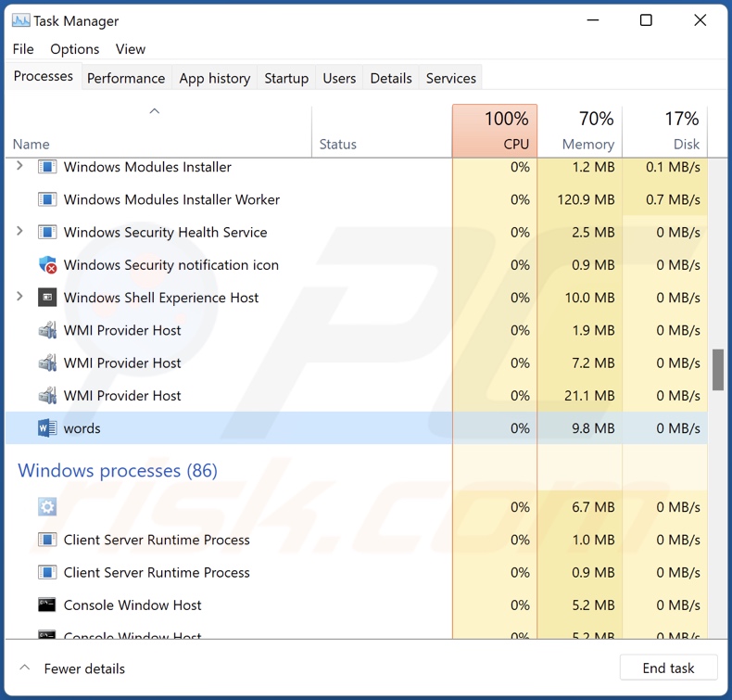Screen dimensions: 732x700
Task: Switch to the Users tab
Action: (x=339, y=78)
